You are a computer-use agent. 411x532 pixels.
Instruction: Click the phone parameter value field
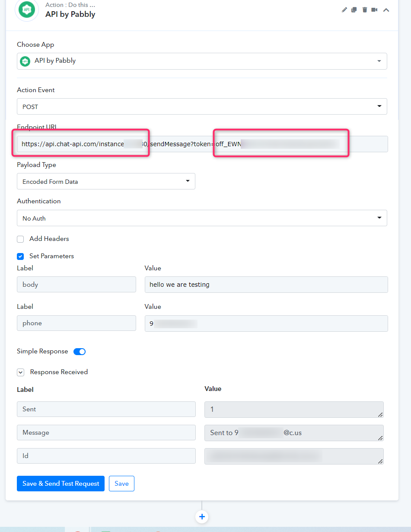[x=266, y=324]
